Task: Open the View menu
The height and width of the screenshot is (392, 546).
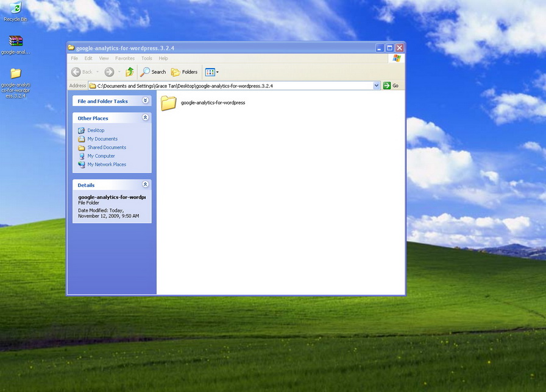Action: tap(104, 58)
